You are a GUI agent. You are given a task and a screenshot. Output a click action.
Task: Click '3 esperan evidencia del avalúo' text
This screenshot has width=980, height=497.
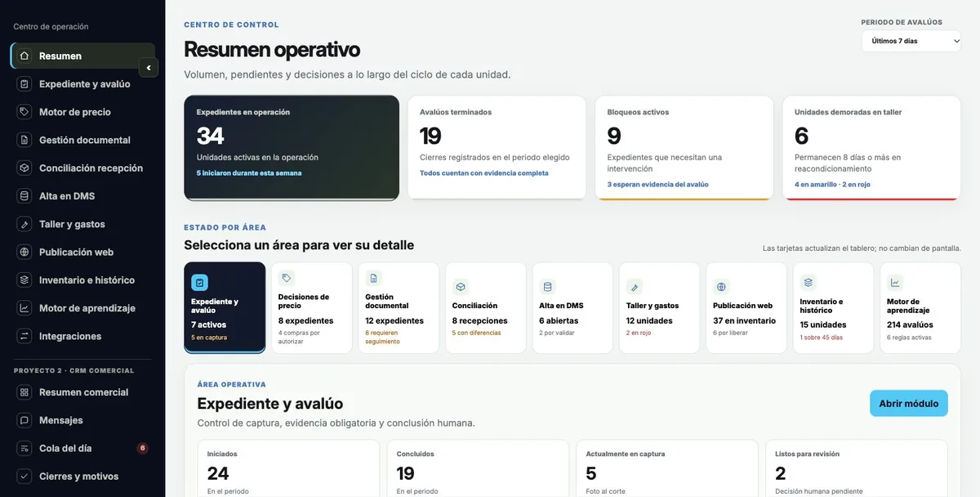coord(658,185)
